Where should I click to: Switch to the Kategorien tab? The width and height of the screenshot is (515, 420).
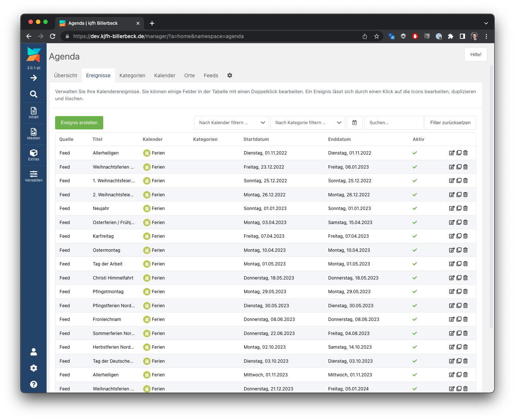132,75
